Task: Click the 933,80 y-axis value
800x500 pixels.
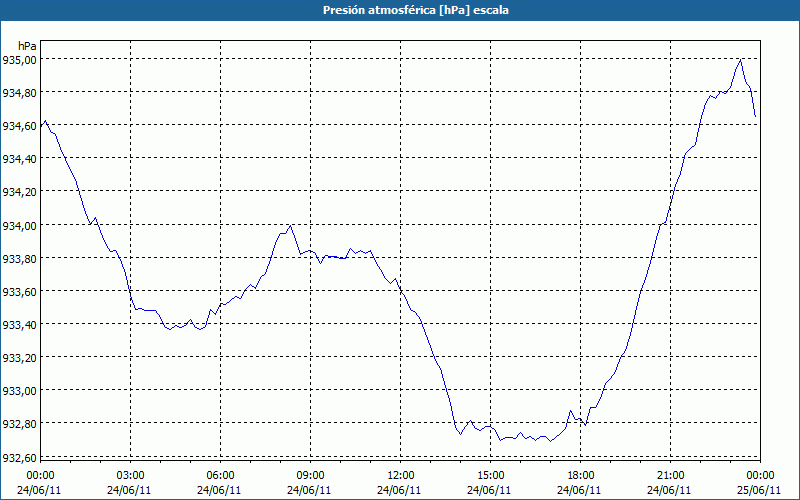Action: pos(19,259)
